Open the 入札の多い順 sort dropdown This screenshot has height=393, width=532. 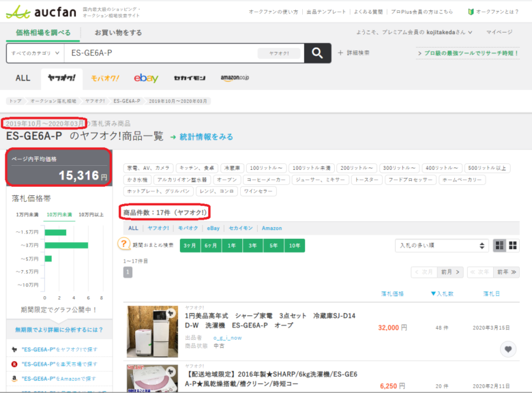click(x=442, y=246)
